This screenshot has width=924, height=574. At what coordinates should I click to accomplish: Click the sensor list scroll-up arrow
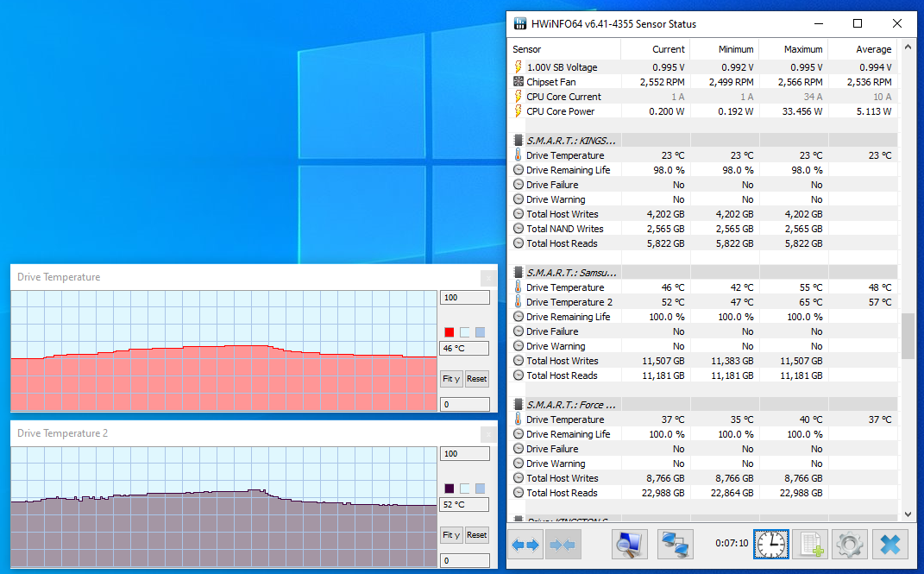tap(908, 47)
